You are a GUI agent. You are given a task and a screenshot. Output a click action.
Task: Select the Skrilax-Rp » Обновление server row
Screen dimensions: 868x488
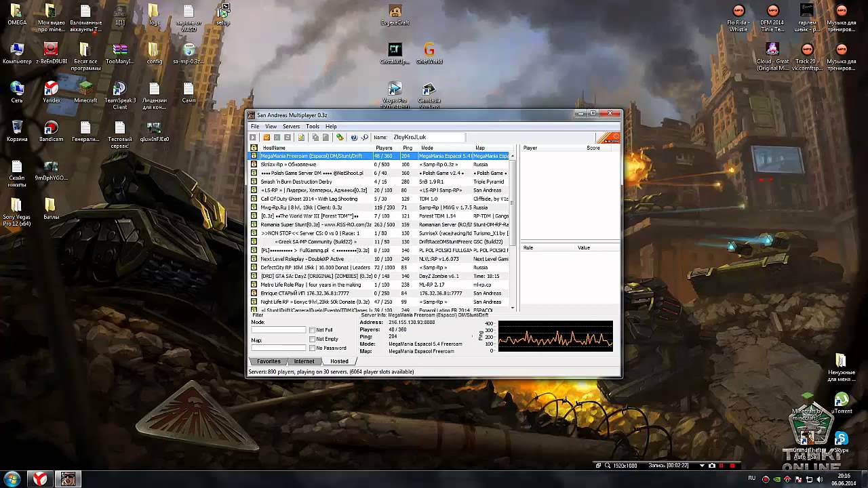380,165
